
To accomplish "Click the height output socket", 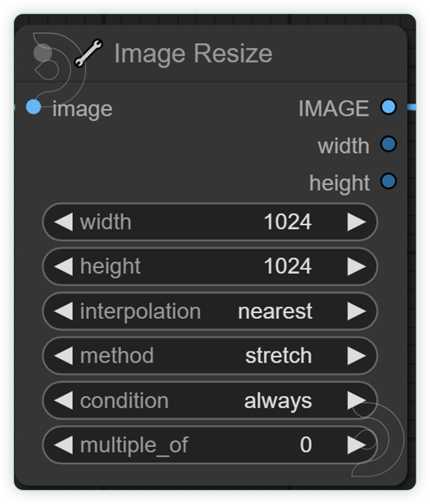I will point(389,182).
